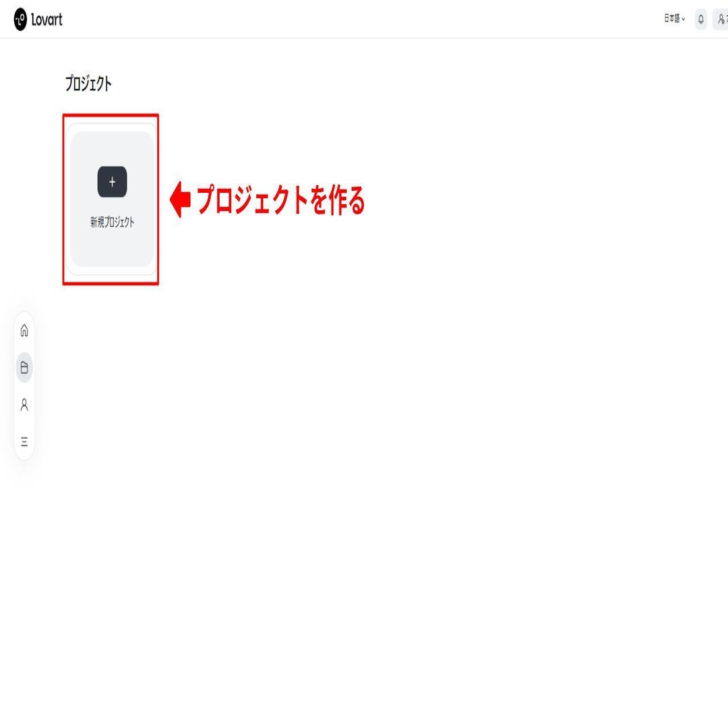Click the empty project list area

click(x=418, y=371)
